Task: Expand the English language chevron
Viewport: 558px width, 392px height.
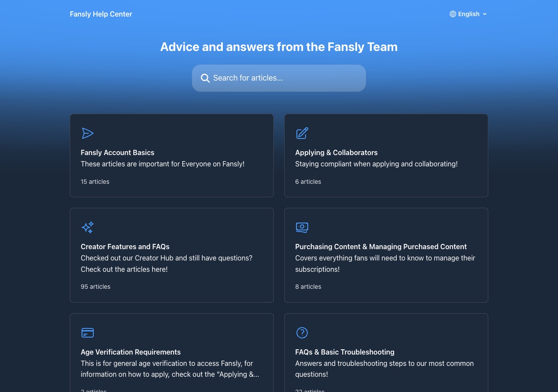Action: [485, 14]
